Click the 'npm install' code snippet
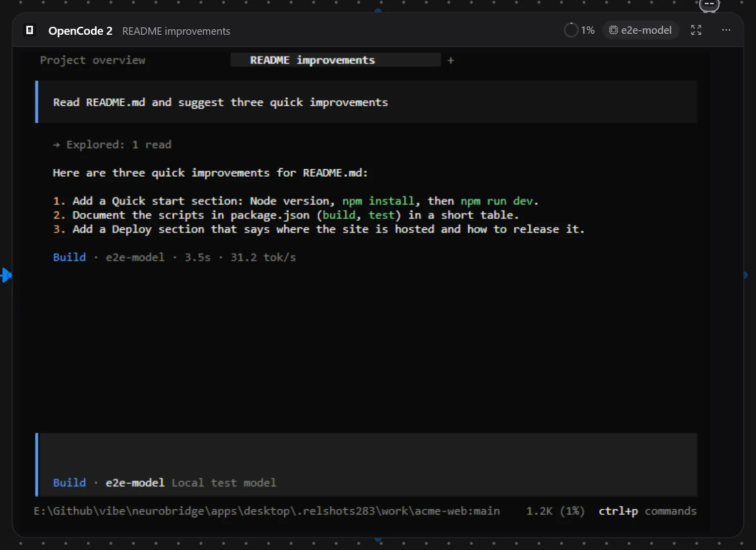This screenshot has height=550, width=756. point(378,201)
